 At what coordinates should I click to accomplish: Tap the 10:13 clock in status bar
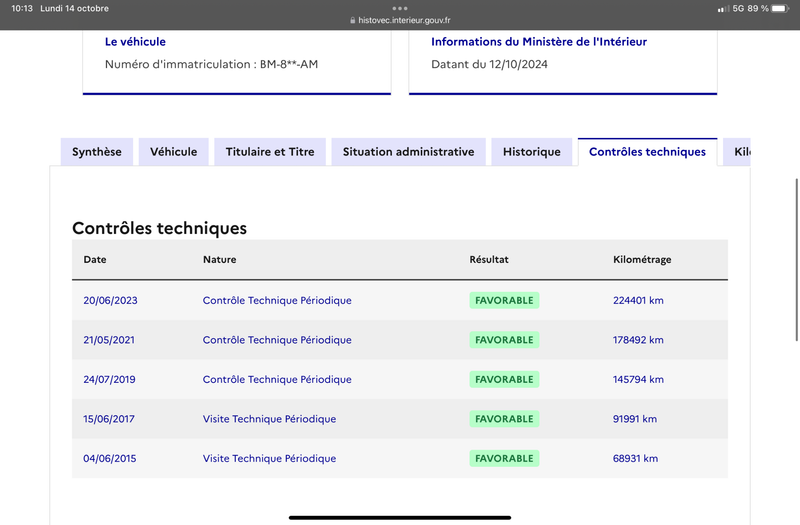tap(22, 8)
